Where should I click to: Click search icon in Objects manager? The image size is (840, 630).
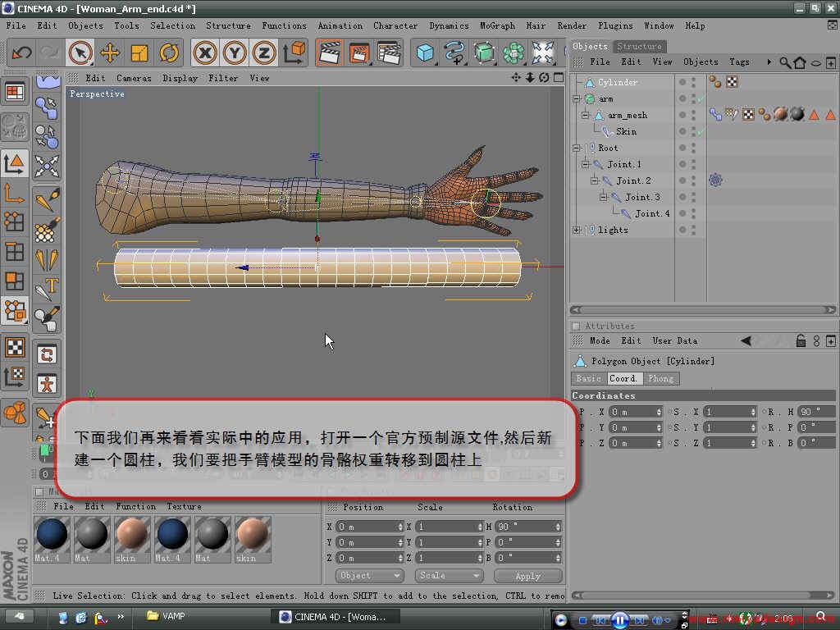785,63
